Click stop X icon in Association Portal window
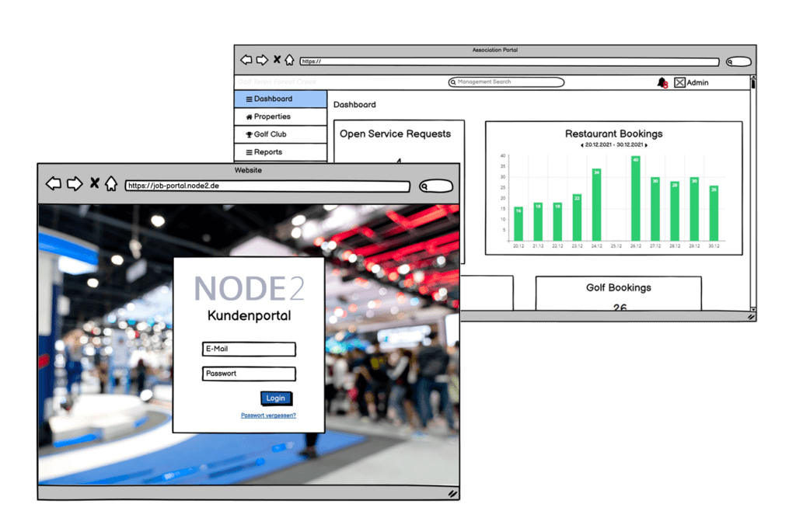This screenshot has height=532, width=796. tap(278, 59)
